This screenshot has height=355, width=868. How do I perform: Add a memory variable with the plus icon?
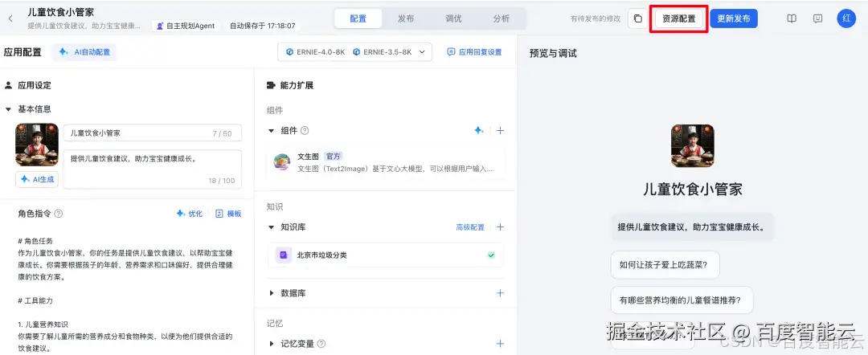click(500, 344)
